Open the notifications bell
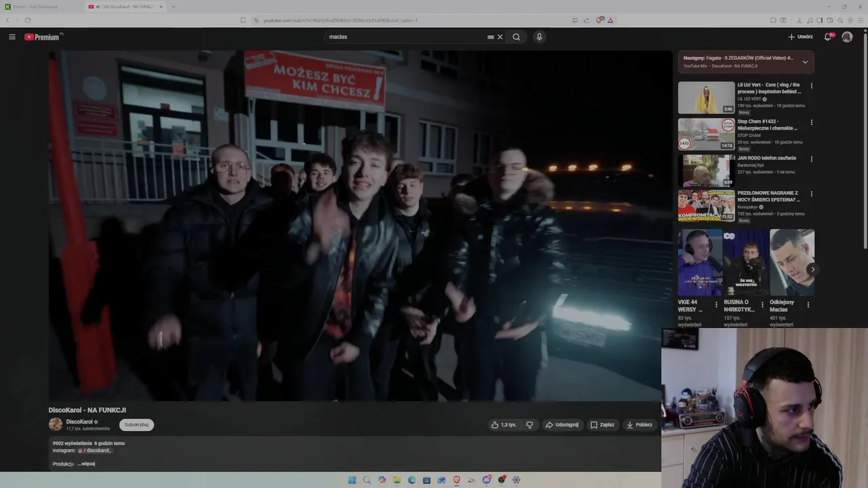 click(828, 37)
